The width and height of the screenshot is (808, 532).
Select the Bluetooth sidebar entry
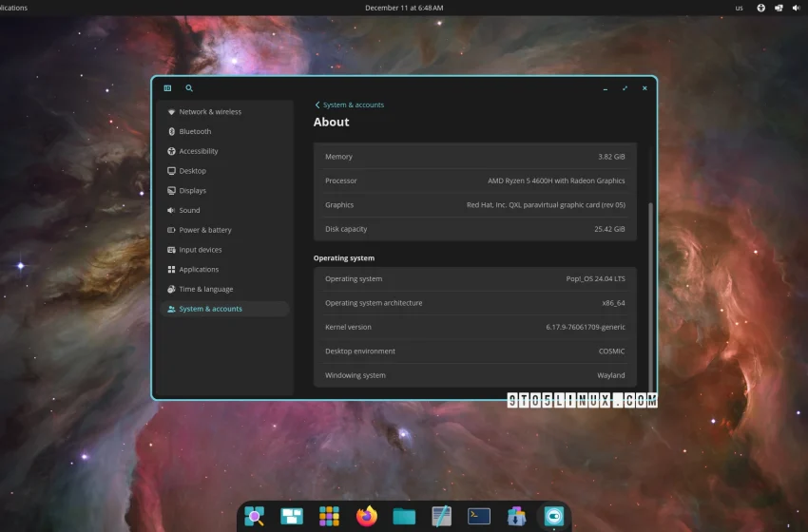pos(224,131)
